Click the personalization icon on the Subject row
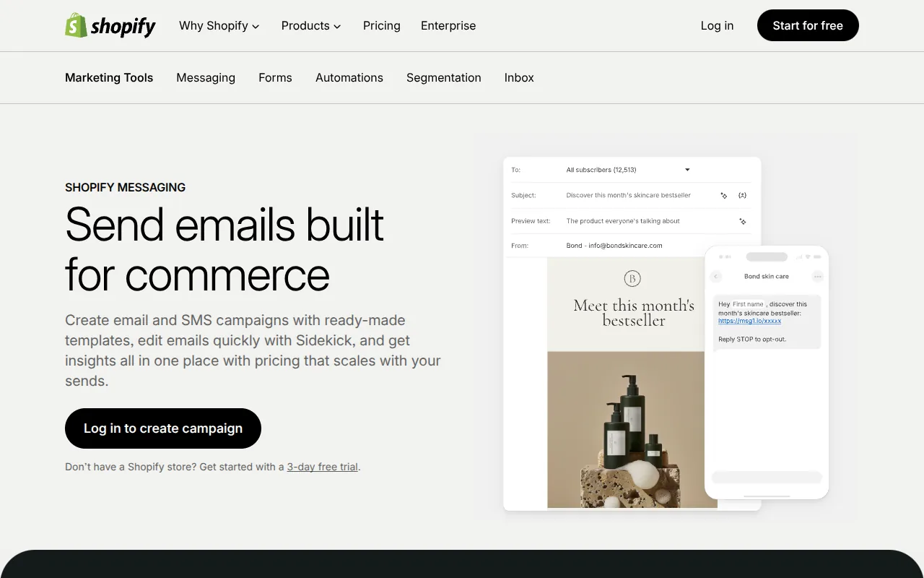Image resolution: width=924 pixels, height=578 pixels. point(742,195)
